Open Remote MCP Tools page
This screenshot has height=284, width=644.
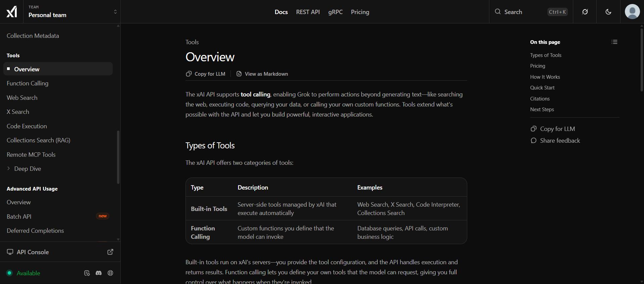pyautogui.click(x=31, y=155)
